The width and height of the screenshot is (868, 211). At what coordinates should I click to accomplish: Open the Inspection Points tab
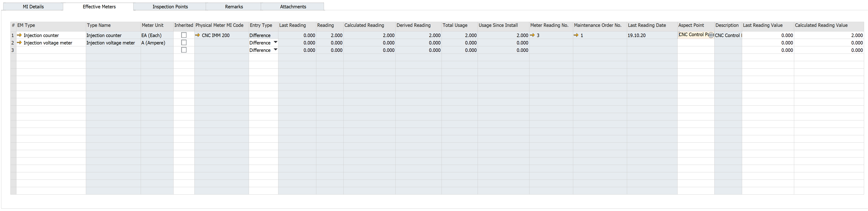[x=170, y=7]
